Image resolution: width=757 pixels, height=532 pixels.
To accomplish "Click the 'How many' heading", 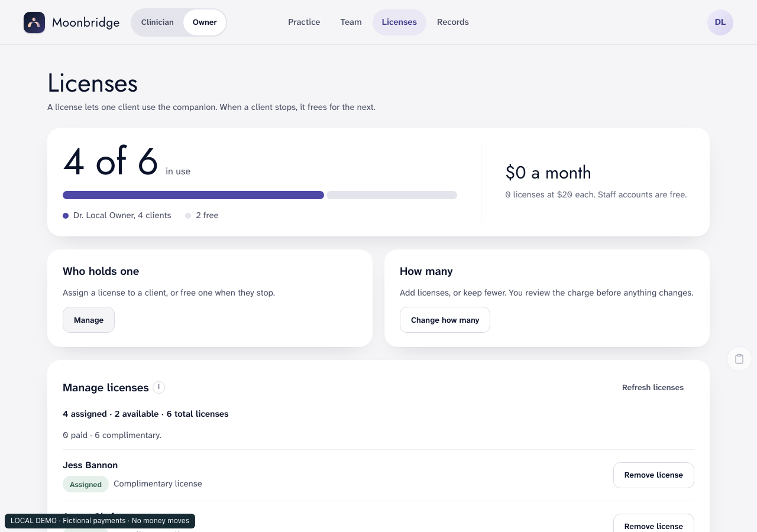I will click(426, 271).
